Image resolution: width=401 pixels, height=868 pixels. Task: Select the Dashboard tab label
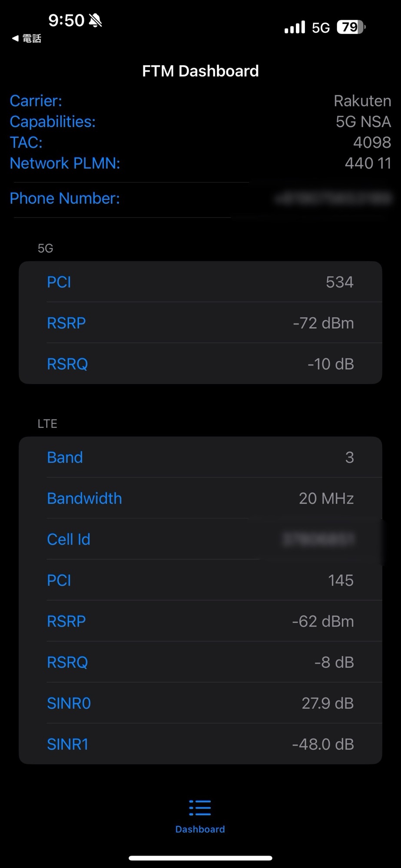tap(200, 829)
